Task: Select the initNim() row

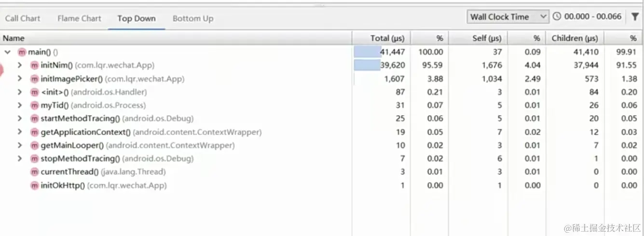Action: point(322,65)
